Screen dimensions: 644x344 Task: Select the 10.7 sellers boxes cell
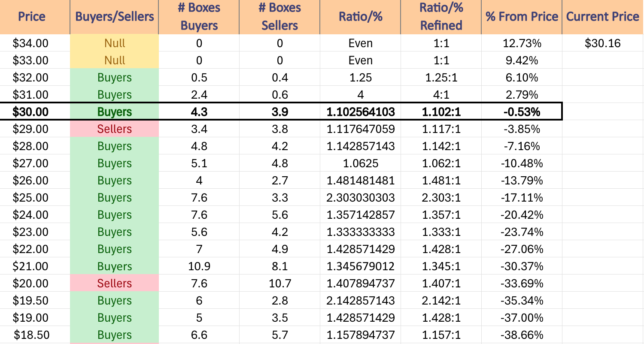click(279, 283)
